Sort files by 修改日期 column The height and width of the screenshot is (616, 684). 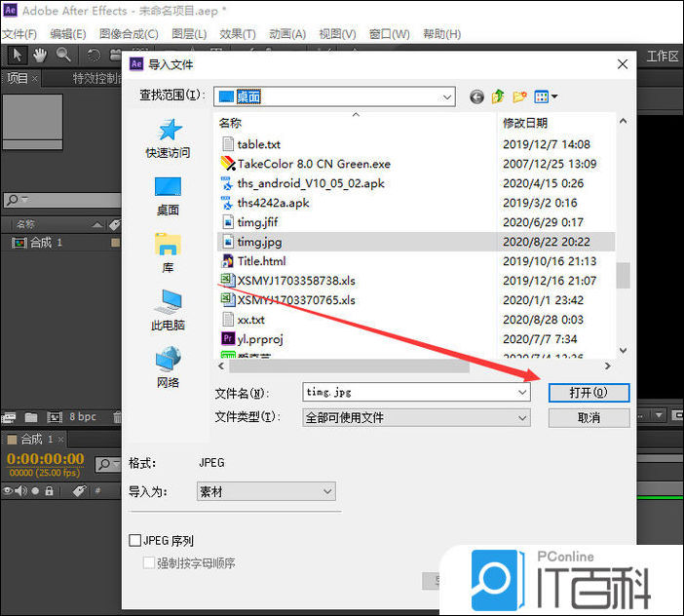pyautogui.click(x=525, y=124)
